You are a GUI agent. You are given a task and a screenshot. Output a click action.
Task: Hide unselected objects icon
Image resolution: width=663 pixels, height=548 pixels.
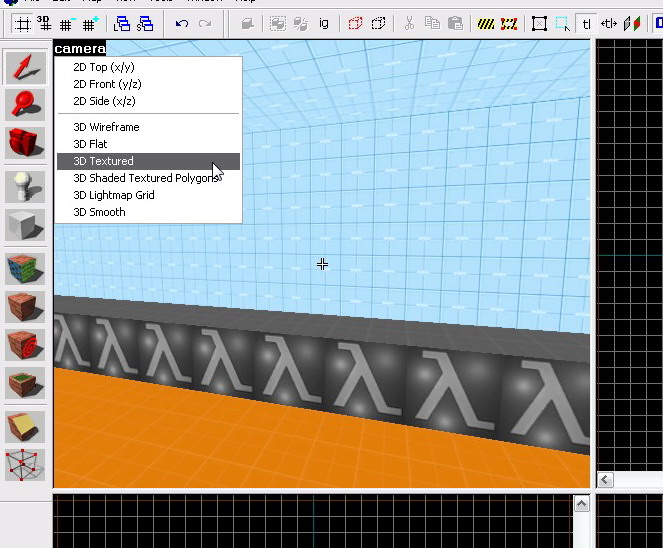[x=378, y=24]
